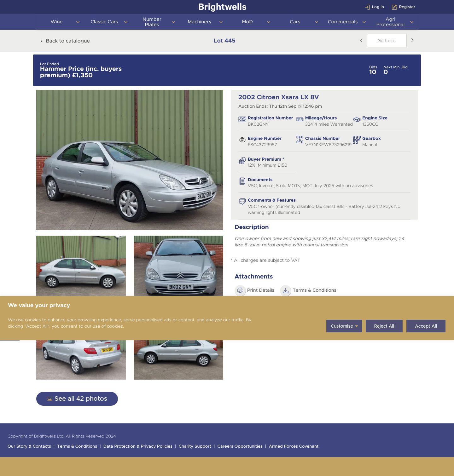The width and height of the screenshot is (454, 476).
Task: Expand the Number Plates menu chevron
Action: (173, 22)
